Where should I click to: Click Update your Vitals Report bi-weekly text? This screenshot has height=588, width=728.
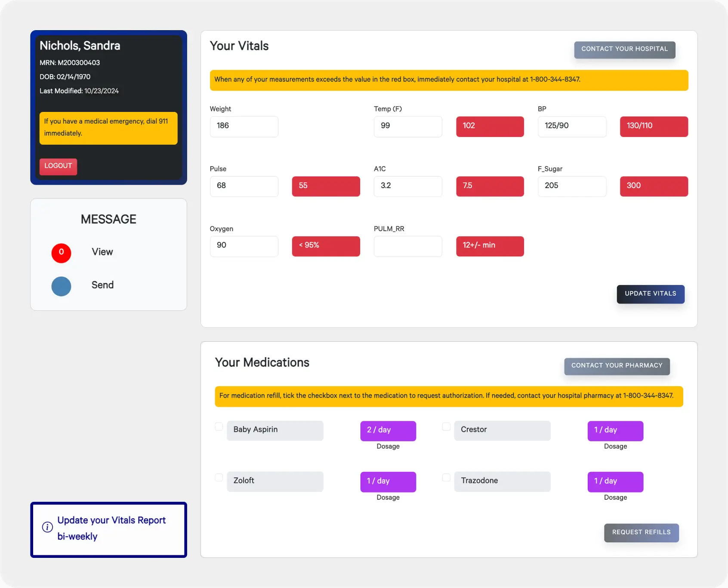coord(111,528)
